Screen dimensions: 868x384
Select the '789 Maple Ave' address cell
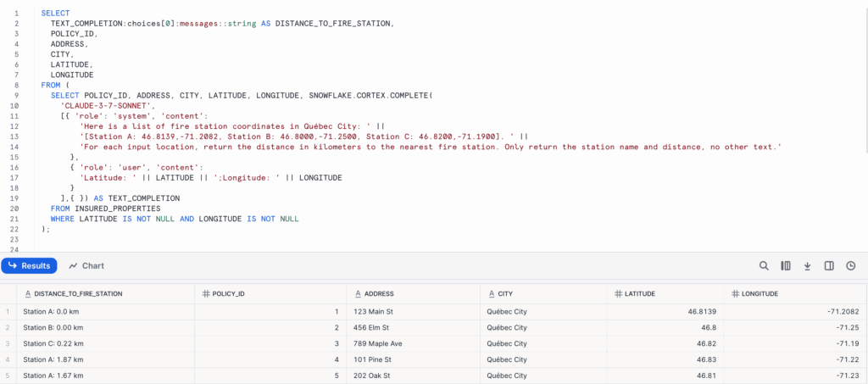[x=413, y=343]
